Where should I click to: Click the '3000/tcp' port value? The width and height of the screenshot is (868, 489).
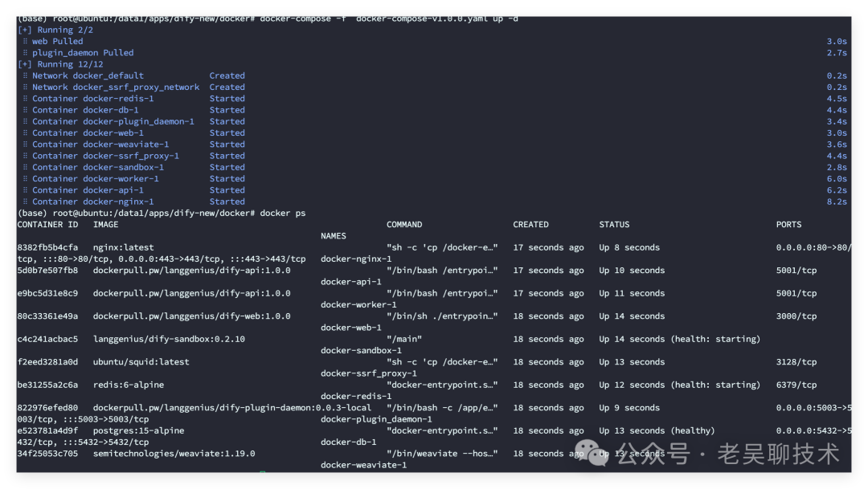click(x=796, y=316)
